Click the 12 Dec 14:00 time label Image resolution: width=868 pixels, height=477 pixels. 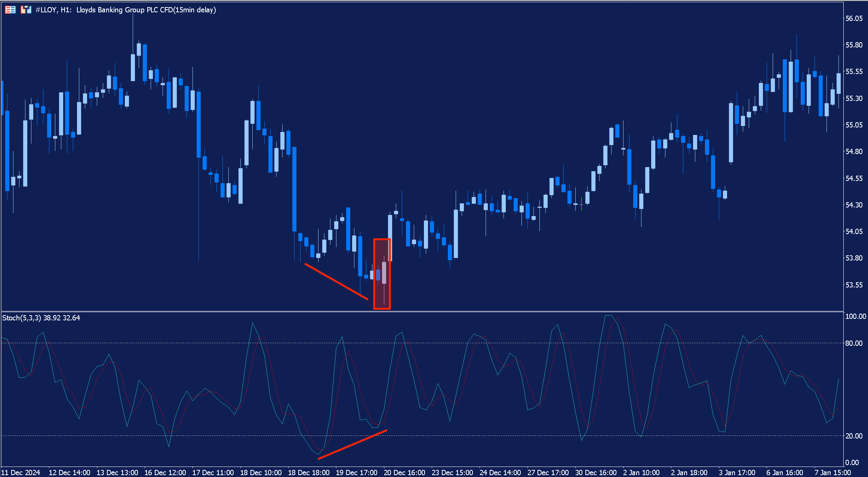[70, 473]
